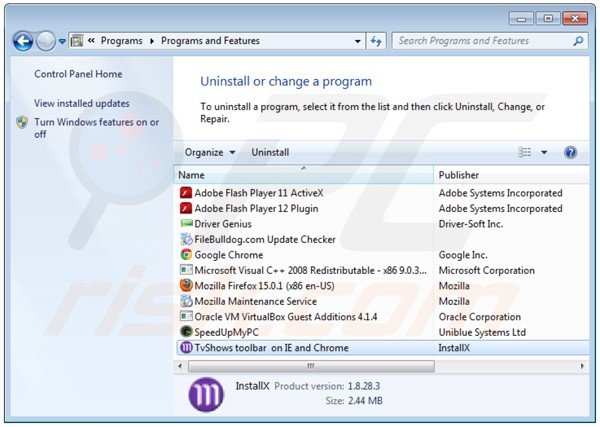Open Turn Windows features on or off
This screenshot has height=427, width=600.
tap(96, 128)
